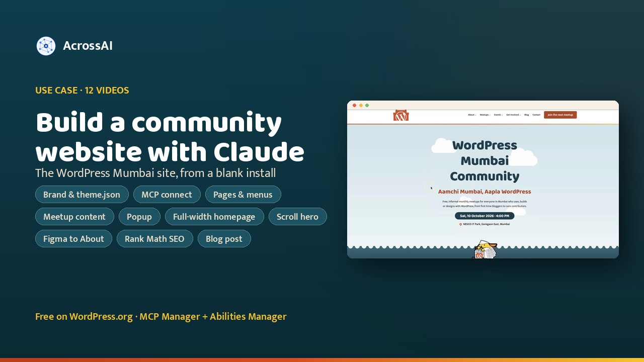This screenshot has width=644, height=362.
Task: Expand the Get Involved menu dropdown
Action: click(x=513, y=115)
